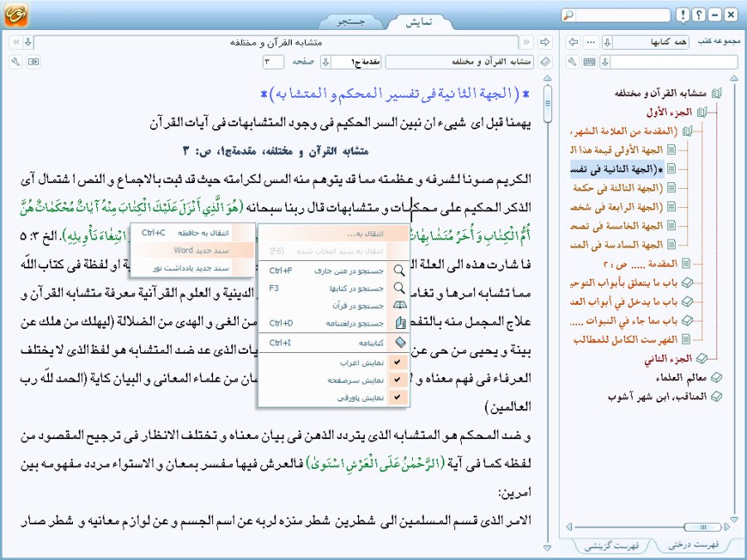The image size is (747, 560).
Task: Click the left arrow of the tree horizontal scrollbar
Action: [x=569, y=527]
